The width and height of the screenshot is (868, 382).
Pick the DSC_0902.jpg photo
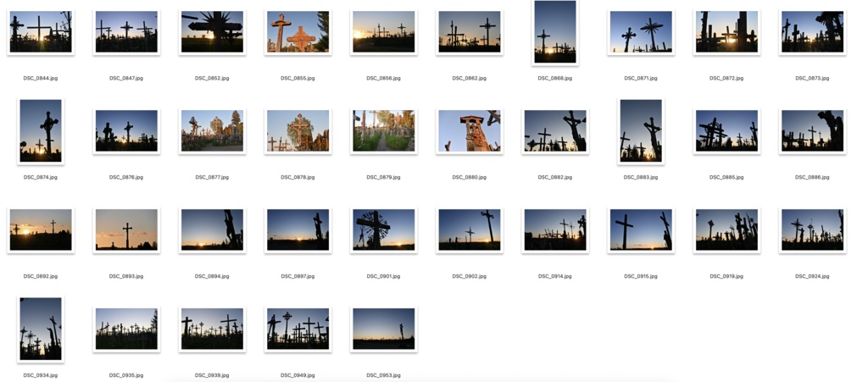click(470, 230)
